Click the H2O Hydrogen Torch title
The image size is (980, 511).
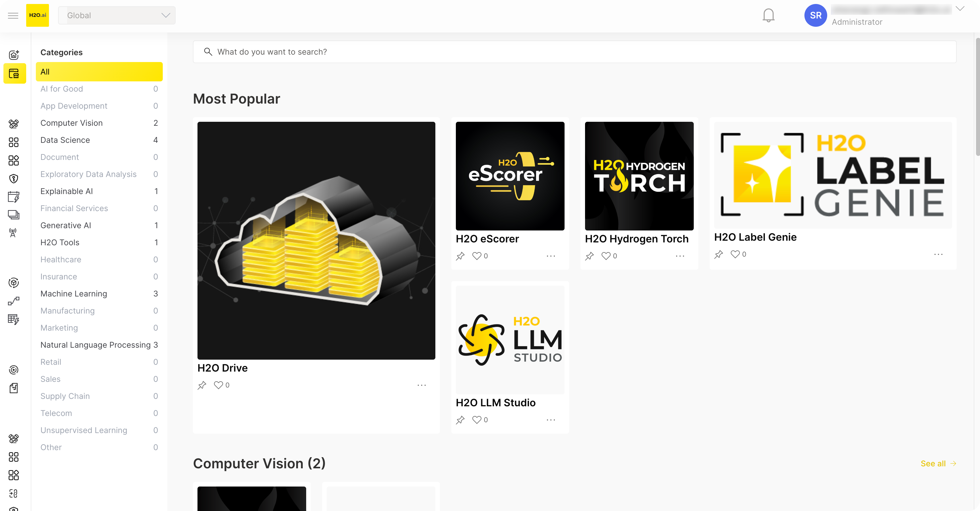(x=637, y=238)
